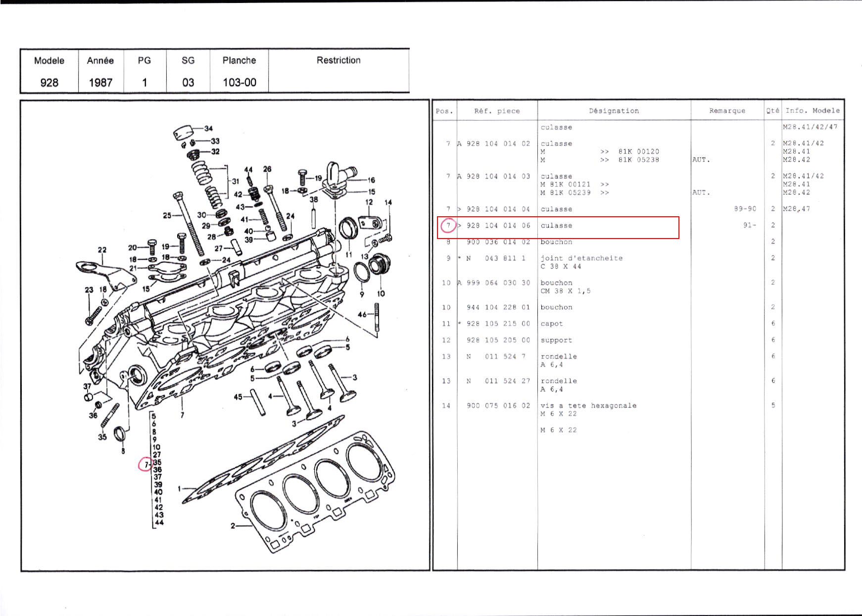Click callout number 23 in the diagram

coord(89,289)
